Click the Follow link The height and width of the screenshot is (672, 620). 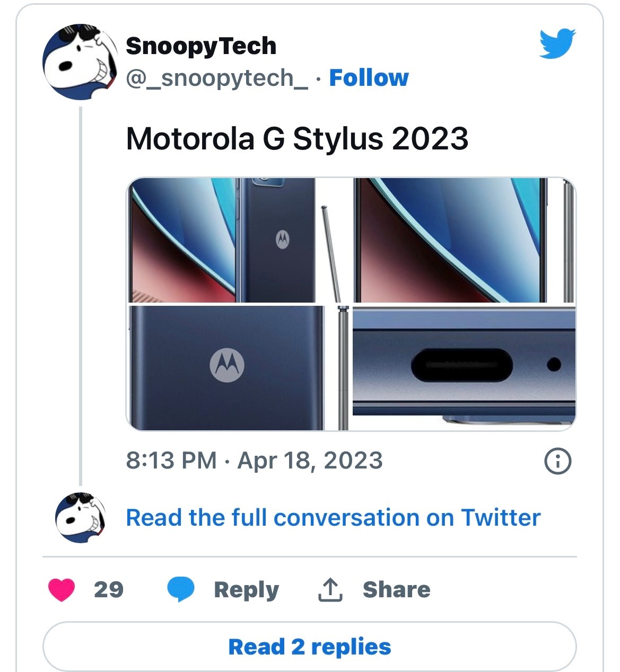(368, 77)
